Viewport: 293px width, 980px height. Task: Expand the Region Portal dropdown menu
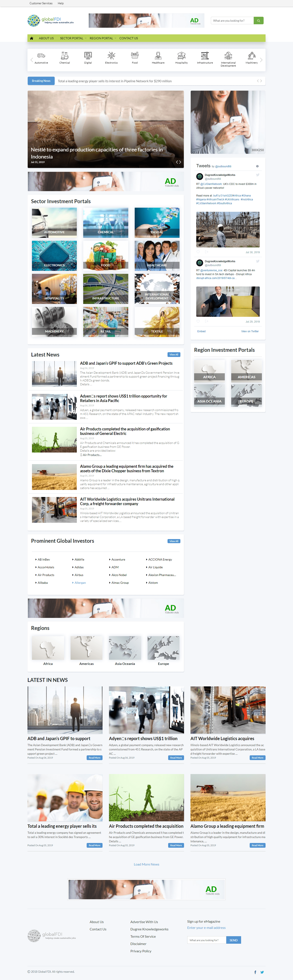(103, 38)
